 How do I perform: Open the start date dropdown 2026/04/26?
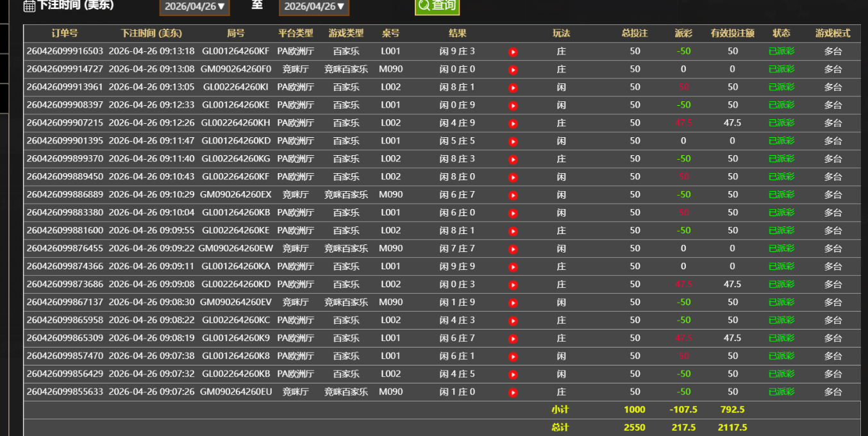click(x=195, y=6)
